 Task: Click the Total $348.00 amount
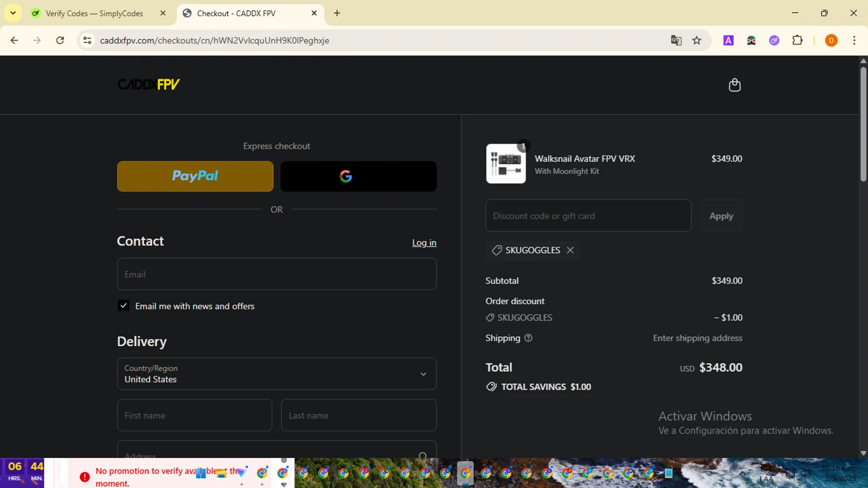point(720,368)
